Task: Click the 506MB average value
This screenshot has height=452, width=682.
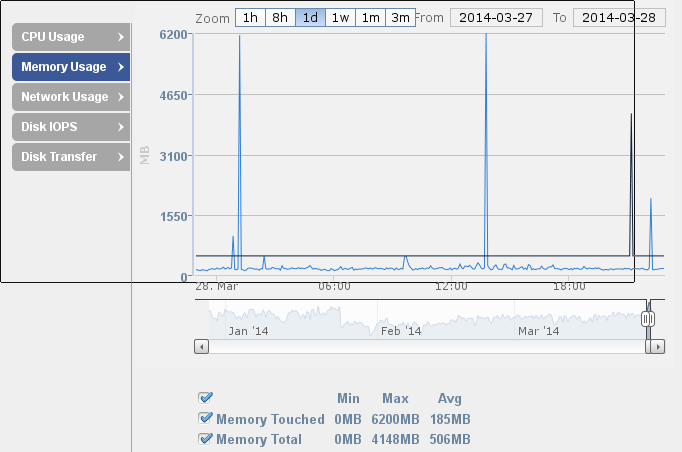Action: click(450, 439)
